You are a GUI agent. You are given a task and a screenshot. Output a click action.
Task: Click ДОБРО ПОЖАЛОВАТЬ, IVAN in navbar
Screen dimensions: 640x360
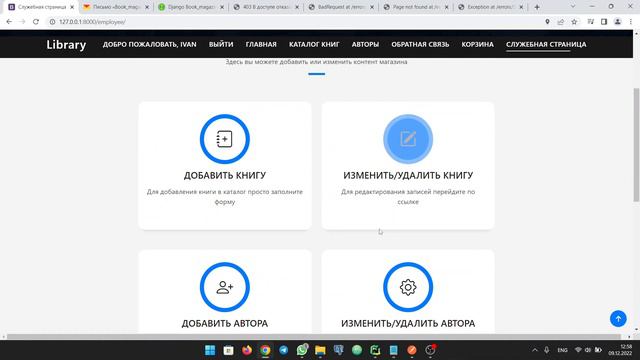pyautogui.click(x=149, y=44)
